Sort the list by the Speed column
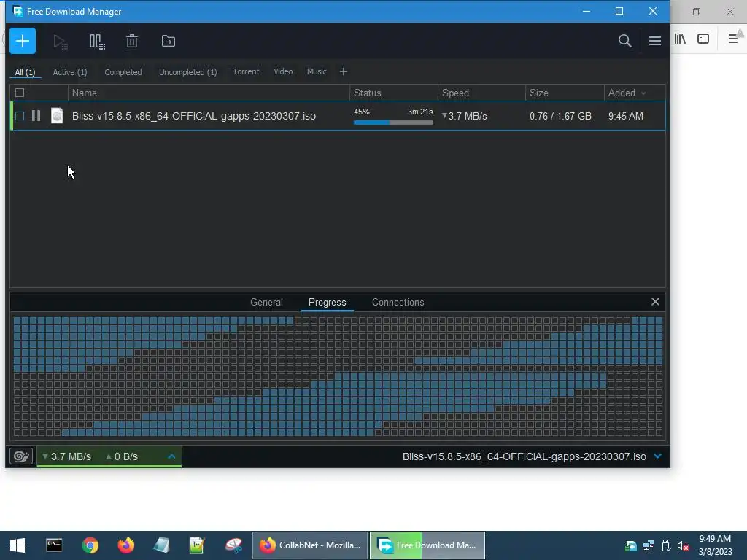 tap(481, 93)
